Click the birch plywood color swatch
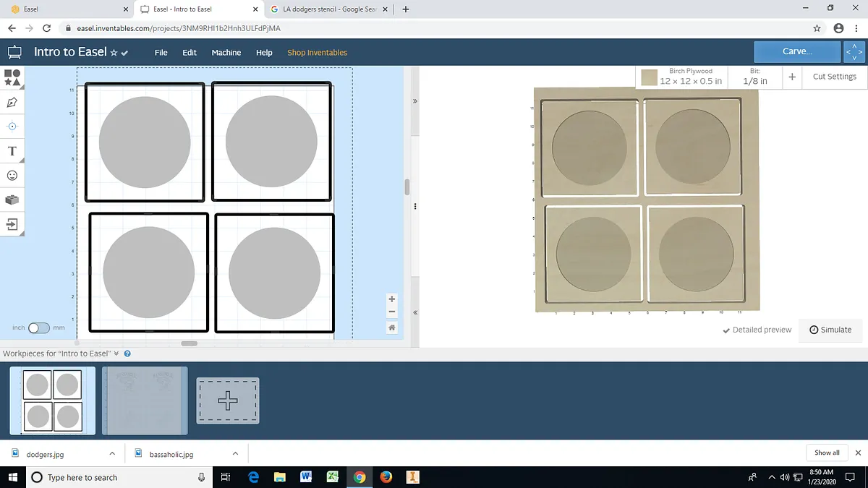 [649, 77]
